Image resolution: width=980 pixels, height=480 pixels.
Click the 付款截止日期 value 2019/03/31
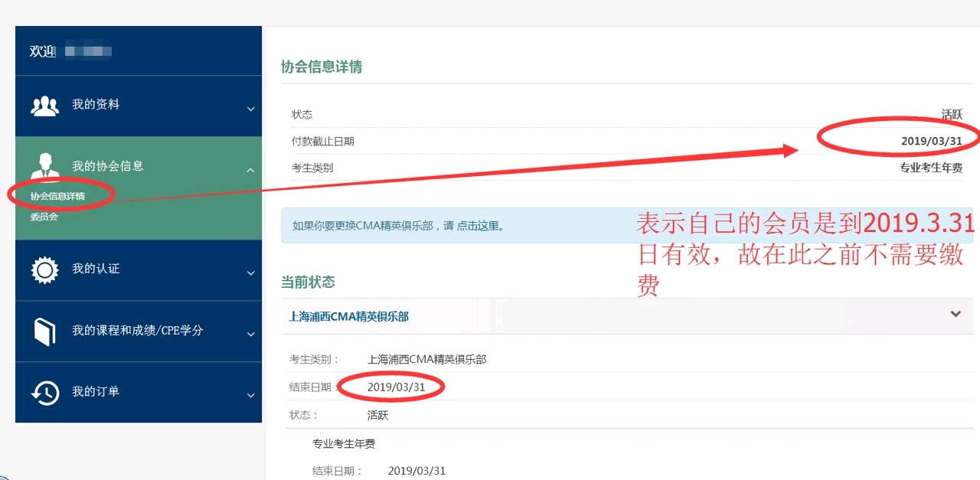(x=931, y=141)
